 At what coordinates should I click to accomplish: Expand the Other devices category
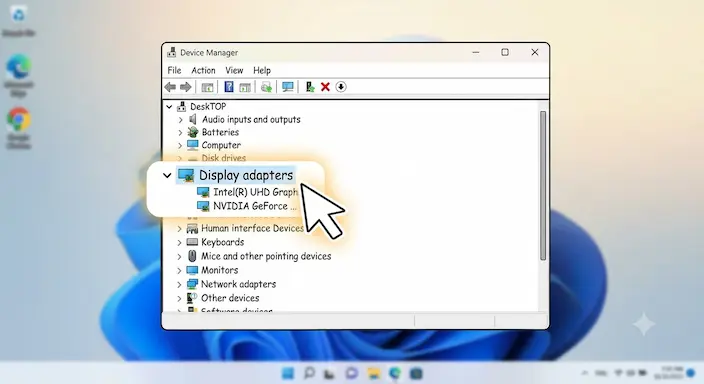pyautogui.click(x=179, y=298)
